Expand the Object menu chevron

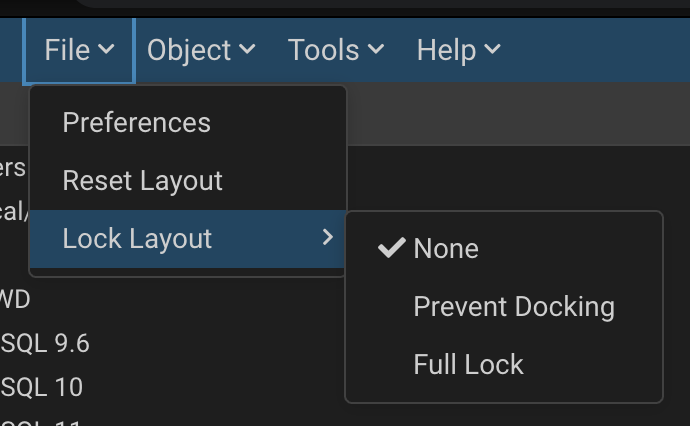click(247, 50)
